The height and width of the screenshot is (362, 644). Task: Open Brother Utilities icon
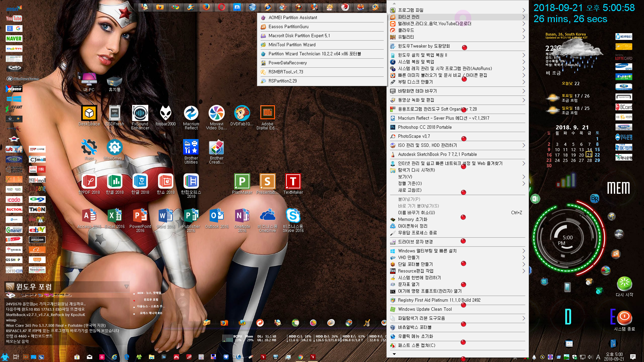pos(191,152)
